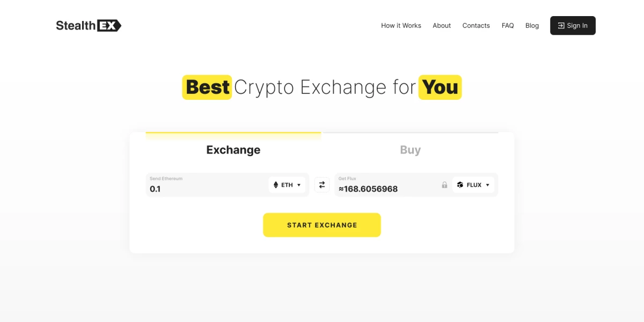The image size is (644, 322).
Task: Click the StealthEX logo
Action: click(89, 25)
